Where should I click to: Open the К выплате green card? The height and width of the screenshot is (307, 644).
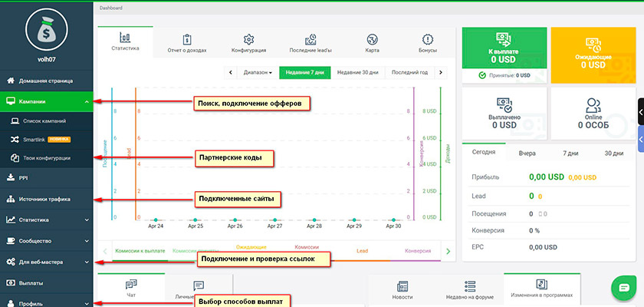(x=504, y=48)
